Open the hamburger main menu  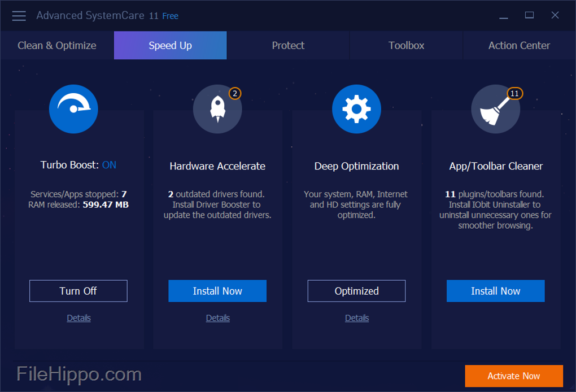[x=19, y=16]
